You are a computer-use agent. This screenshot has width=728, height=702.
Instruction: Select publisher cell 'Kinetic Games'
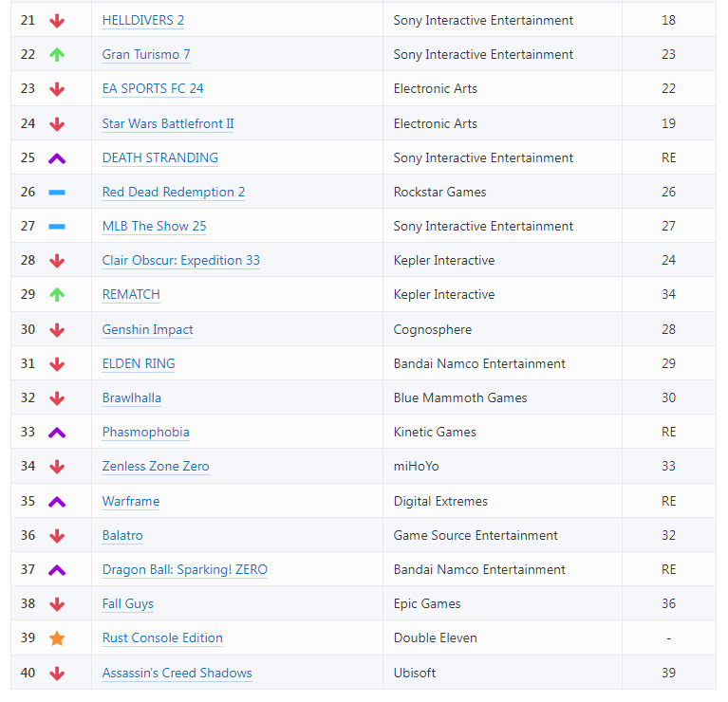click(x=502, y=432)
